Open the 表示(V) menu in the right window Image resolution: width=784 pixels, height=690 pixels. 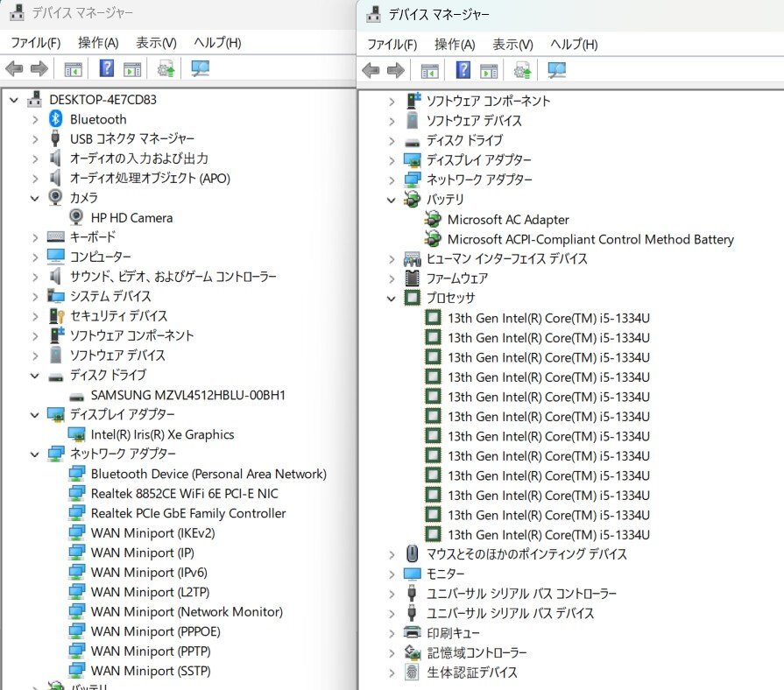click(x=512, y=45)
